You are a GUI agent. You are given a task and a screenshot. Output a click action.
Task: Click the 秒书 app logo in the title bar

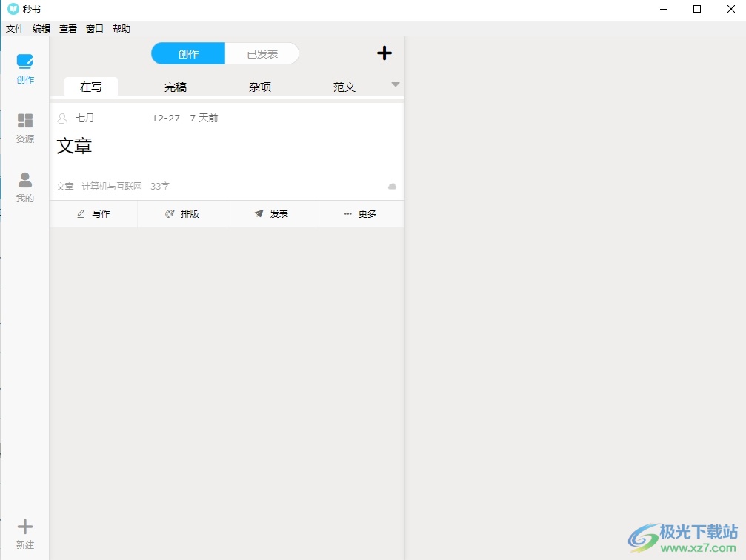tap(13, 9)
